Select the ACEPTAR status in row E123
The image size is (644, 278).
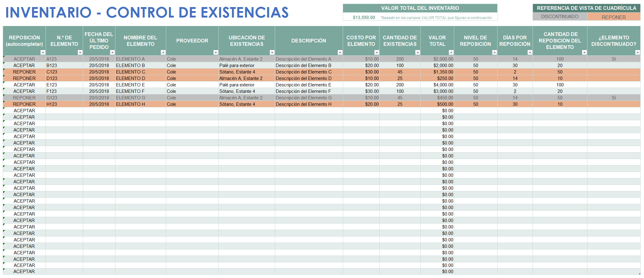point(24,85)
